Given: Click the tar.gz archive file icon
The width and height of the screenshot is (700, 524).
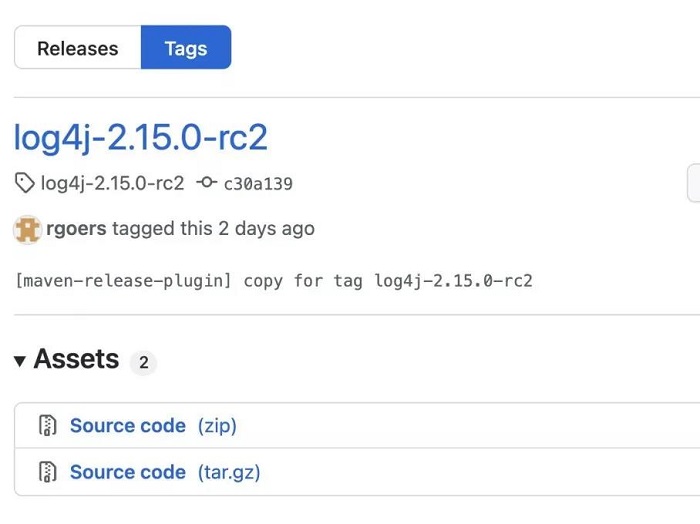Looking at the screenshot, I should 47,472.
